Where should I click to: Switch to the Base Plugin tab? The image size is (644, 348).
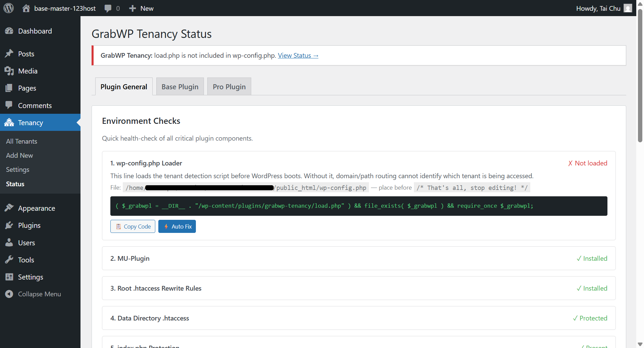pyautogui.click(x=180, y=86)
